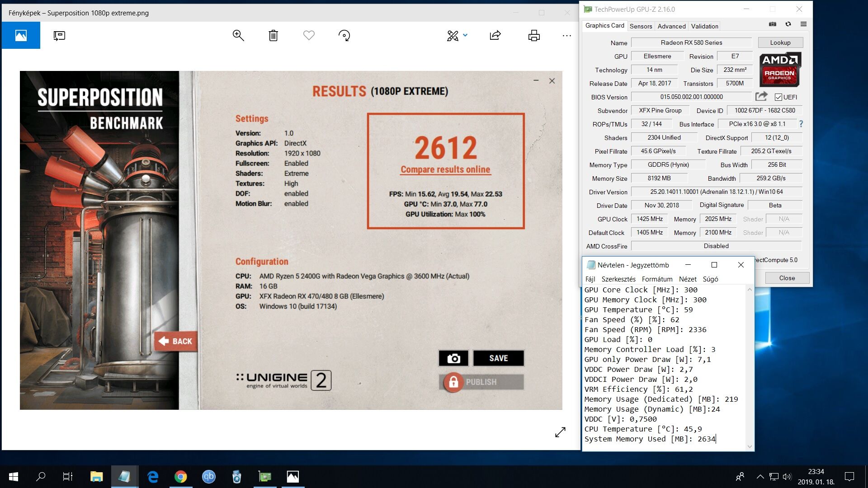Open the network icon in system tray
Viewport: 868px width, 488px height.
[774, 477]
